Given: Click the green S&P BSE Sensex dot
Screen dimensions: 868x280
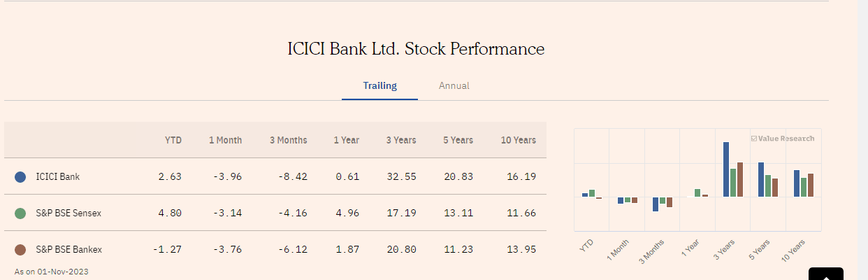Looking at the screenshot, I should click(x=20, y=213).
